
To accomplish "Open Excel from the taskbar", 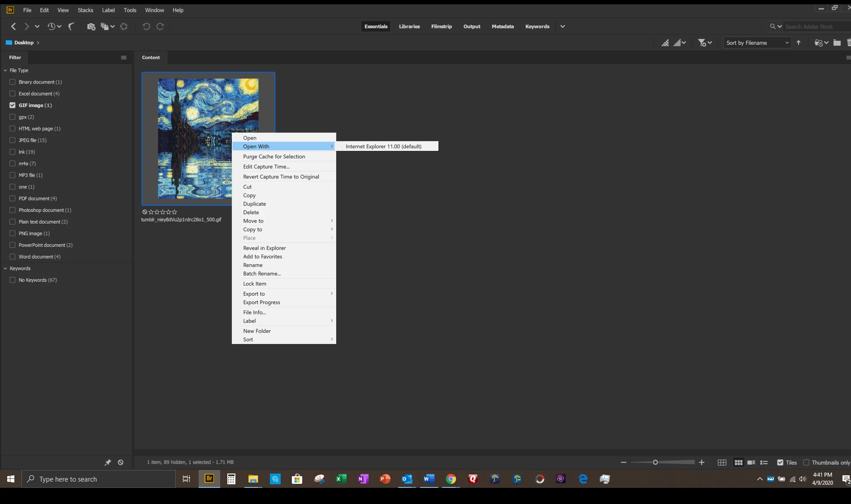I will (x=341, y=479).
